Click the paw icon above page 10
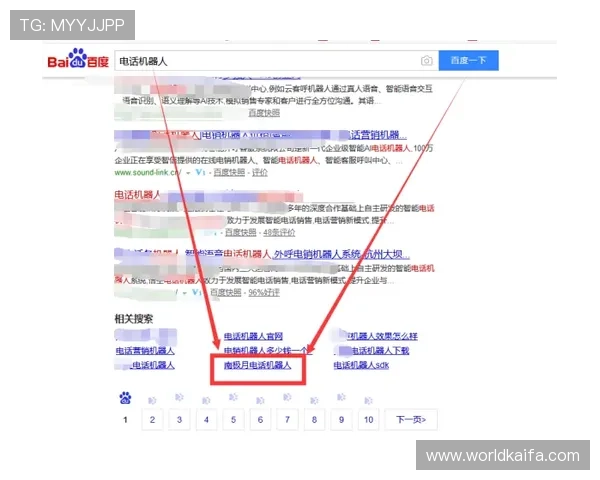600x480 pixels. tap(368, 400)
